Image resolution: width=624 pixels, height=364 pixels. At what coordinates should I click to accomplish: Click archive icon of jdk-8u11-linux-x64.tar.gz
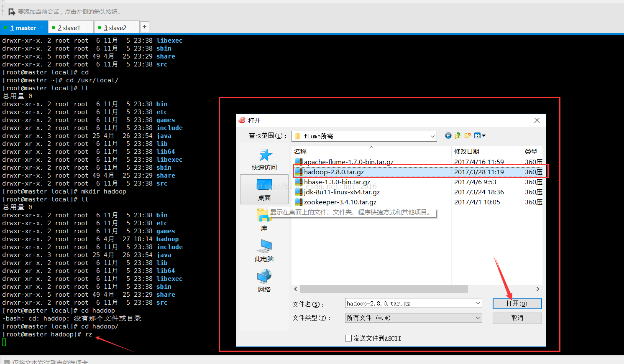(x=299, y=192)
